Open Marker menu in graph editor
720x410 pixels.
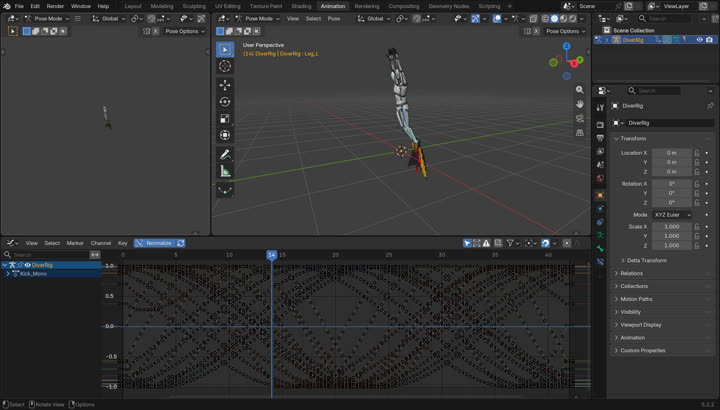tap(75, 243)
